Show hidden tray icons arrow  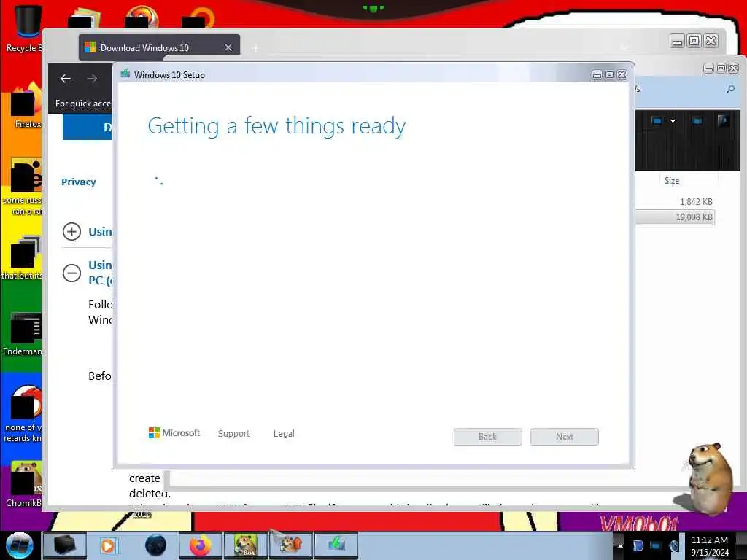tap(620, 545)
